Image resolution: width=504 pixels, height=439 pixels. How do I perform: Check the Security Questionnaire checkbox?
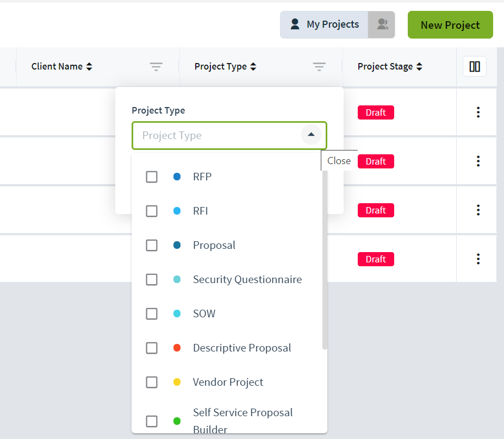pos(152,279)
